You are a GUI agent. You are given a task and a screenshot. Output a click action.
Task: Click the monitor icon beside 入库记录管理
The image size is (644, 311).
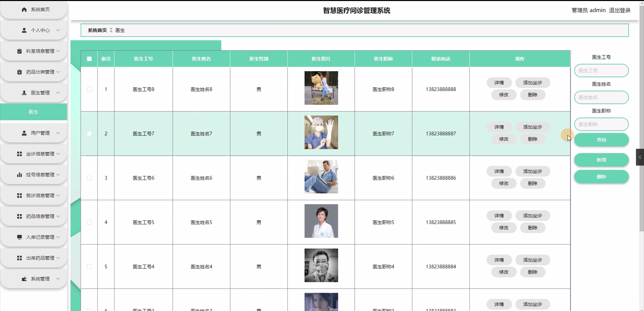(19, 237)
